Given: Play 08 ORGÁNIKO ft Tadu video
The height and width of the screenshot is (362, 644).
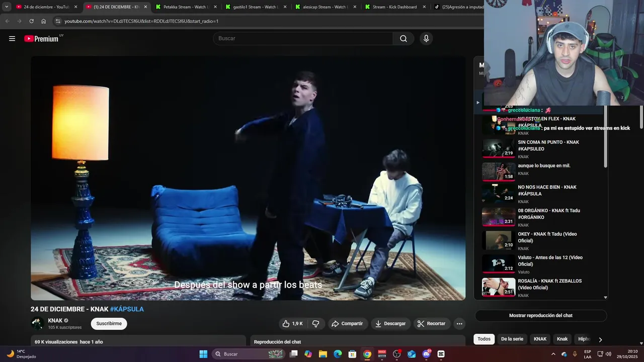Looking at the screenshot, I should pos(541,217).
